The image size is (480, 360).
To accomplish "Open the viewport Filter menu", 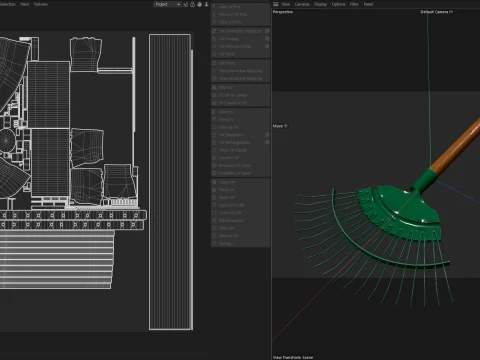I will (354, 4).
